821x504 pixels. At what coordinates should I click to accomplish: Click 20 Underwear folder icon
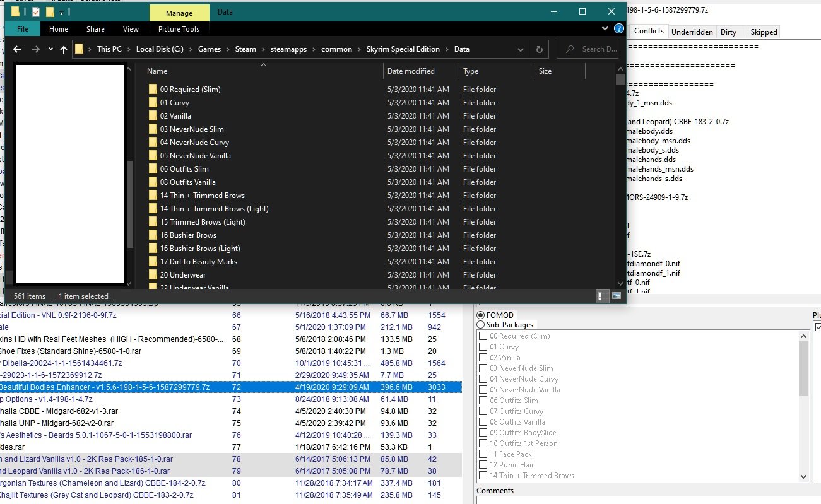click(152, 275)
